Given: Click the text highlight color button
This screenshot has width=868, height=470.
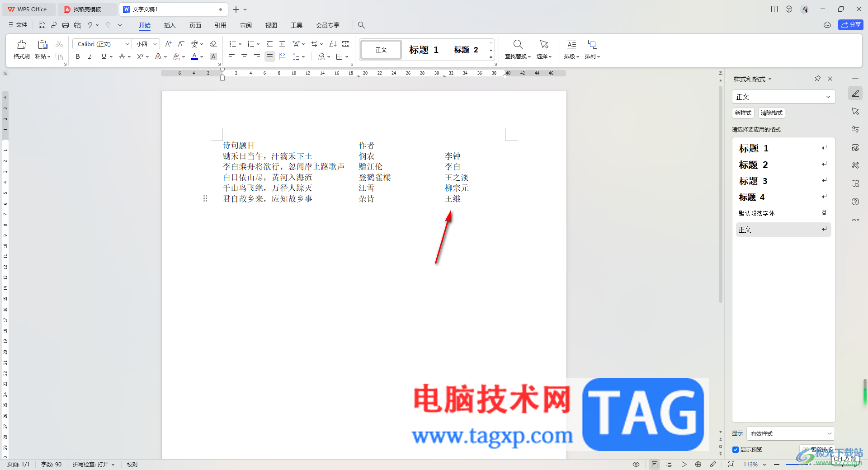Looking at the screenshot, I should tap(176, 56).
